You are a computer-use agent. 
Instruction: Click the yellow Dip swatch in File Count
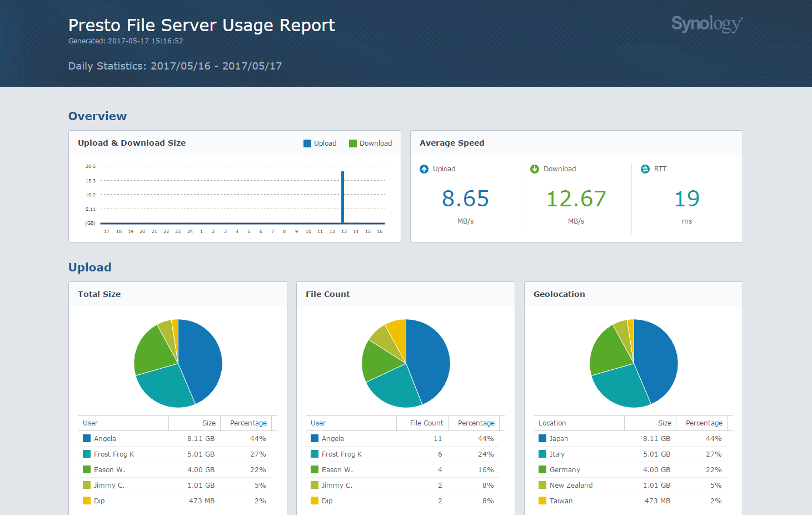(x=315, y=501)
